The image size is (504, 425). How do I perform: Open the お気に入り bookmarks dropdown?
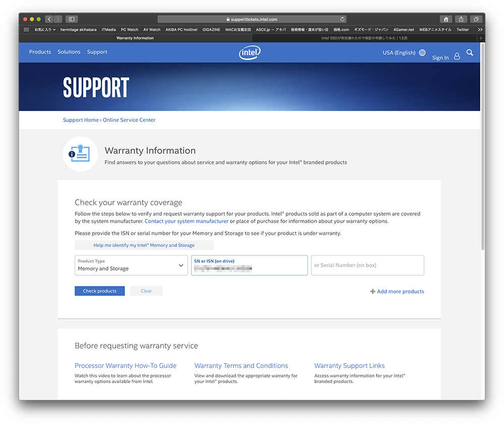pos(45,30)
